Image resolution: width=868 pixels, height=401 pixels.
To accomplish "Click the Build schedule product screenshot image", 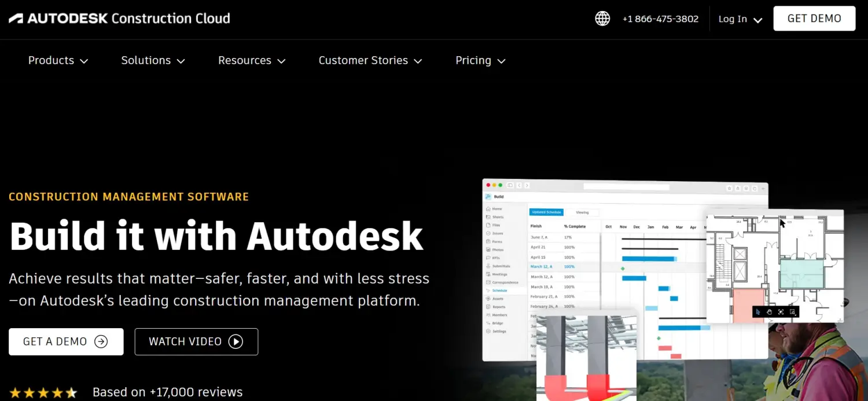I will [x=625, y=269].
